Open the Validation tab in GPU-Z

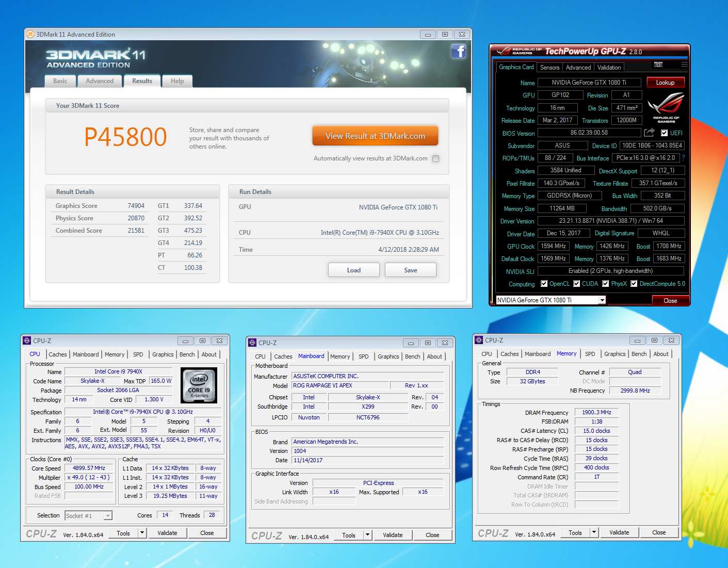tap(609, 68)
